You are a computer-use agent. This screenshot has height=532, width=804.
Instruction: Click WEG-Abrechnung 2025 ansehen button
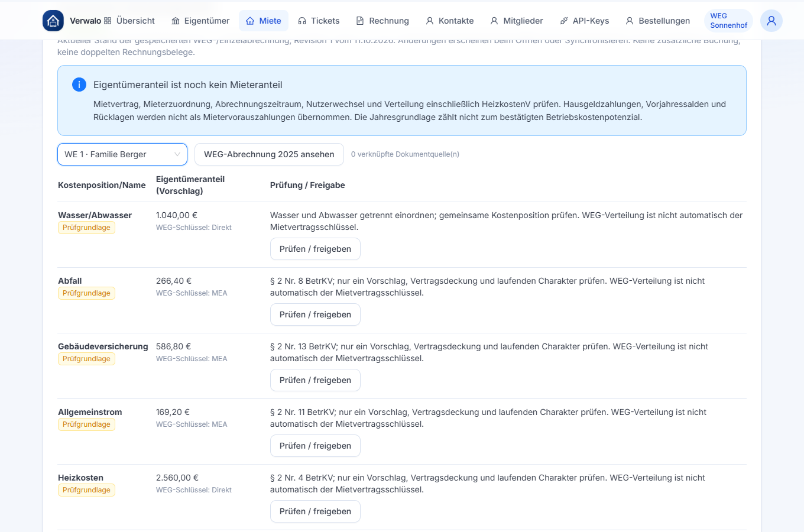269,154
